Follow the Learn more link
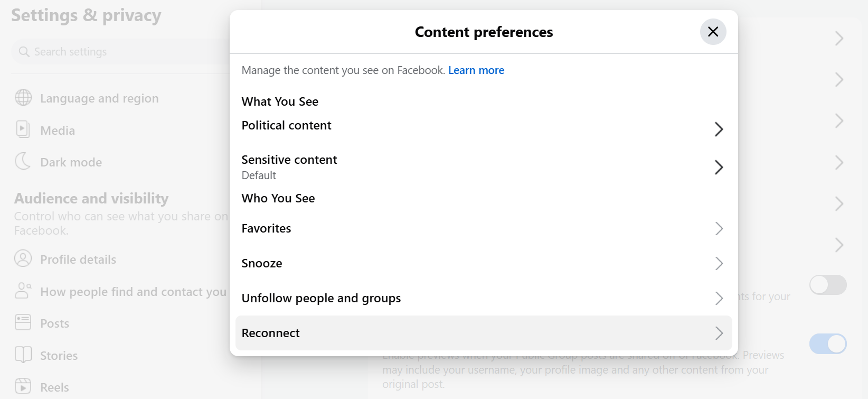868x399 pixels. (x=476, y=70)
